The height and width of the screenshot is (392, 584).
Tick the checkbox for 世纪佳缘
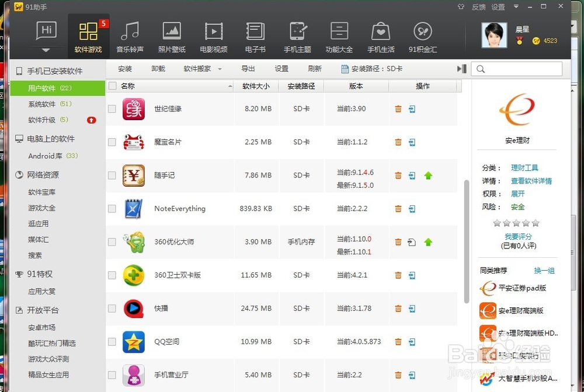[112, 109]
